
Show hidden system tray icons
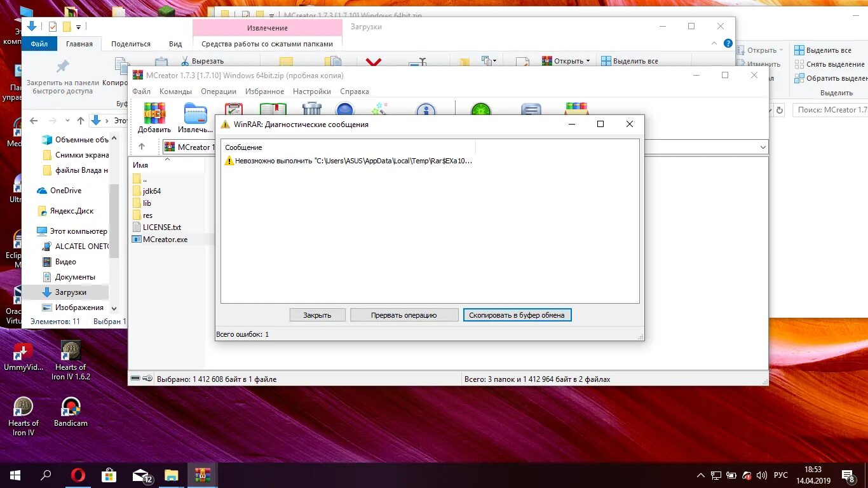(700, 475)
